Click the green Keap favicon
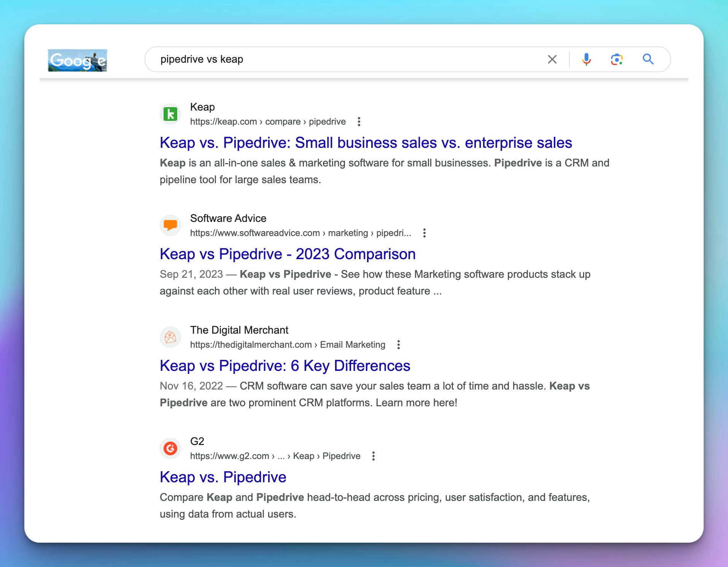Image resolution: width=728 pixels, height=567 pixels. tap(170, 114)
